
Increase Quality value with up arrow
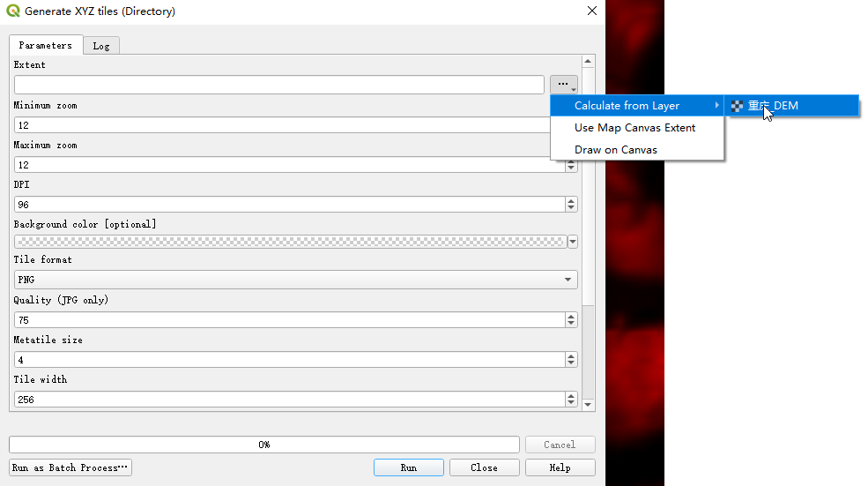coord(571,317)
